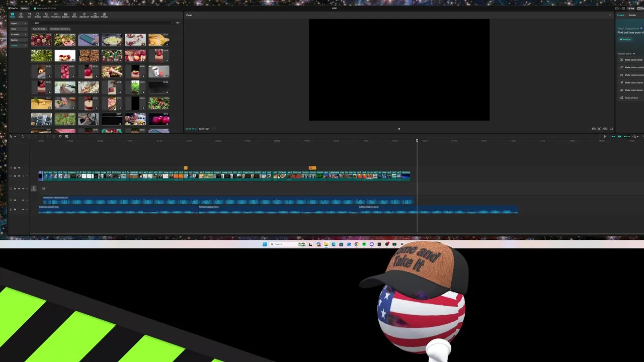Viewport: 644px width, 362px height.
Task: Open the Effects tab
Action: click(46, 15)
